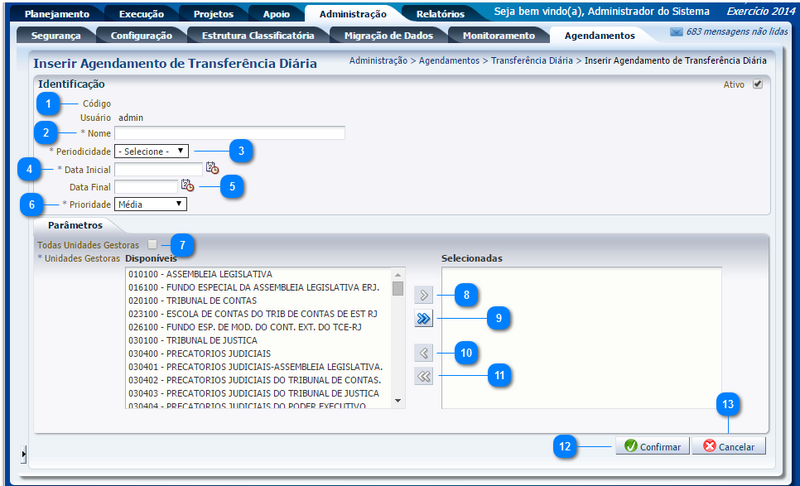Enable Todas Unidades Gestoras checkbox
Screen dimensions: 800x486
click(x=152, y=244)
